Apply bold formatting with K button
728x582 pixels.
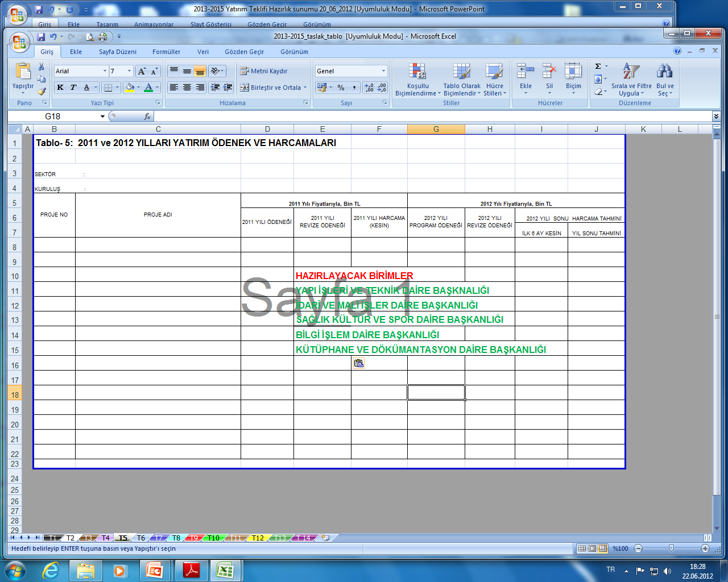click(60, 88)
